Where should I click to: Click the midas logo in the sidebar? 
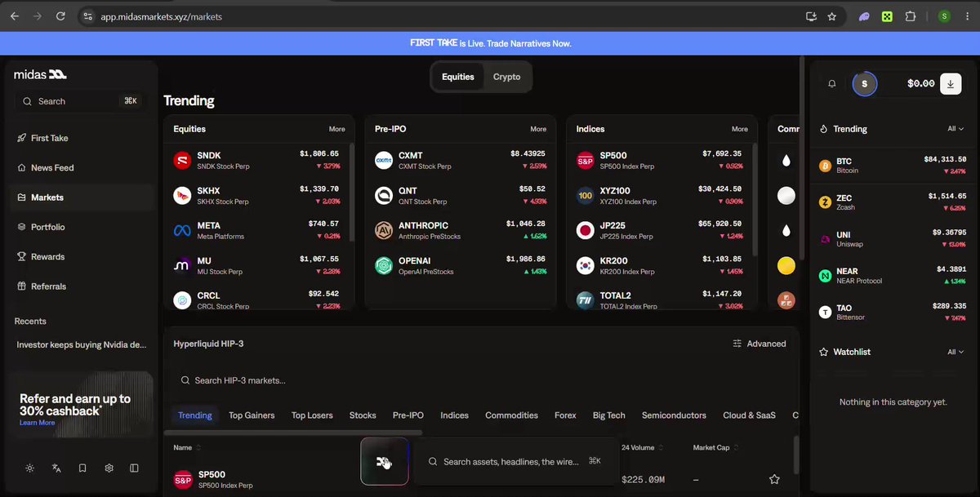point(40,74)
